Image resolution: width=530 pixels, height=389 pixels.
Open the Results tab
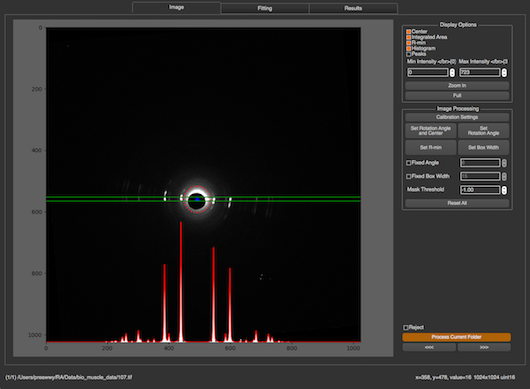coord(353,8)
